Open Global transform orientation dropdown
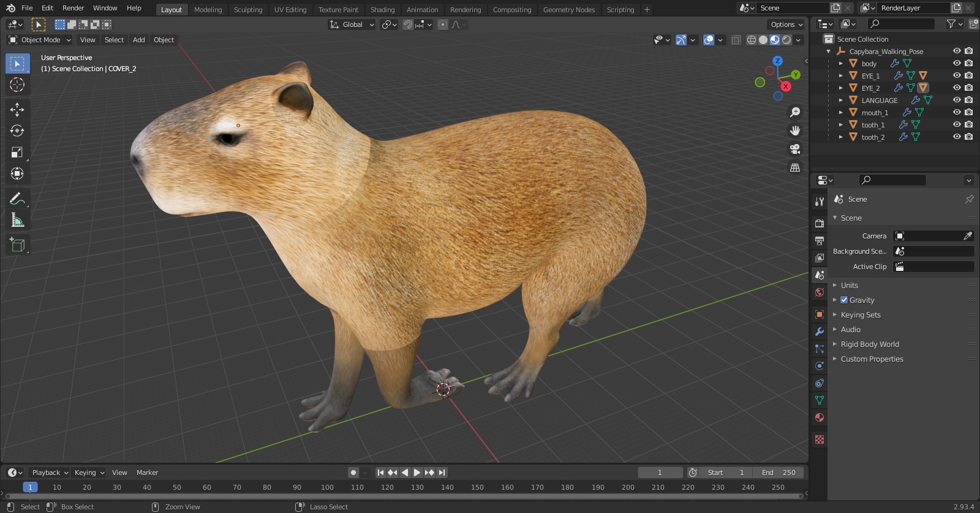This screenshot has width=980, height=513. pos(352,25)
